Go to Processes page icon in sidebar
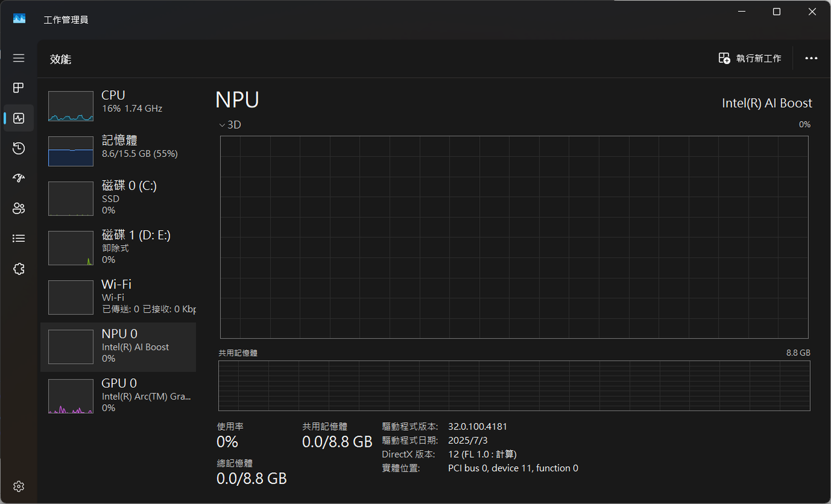Image resolution: width=831 pixels, height=504 pixels. coord(19,88)
